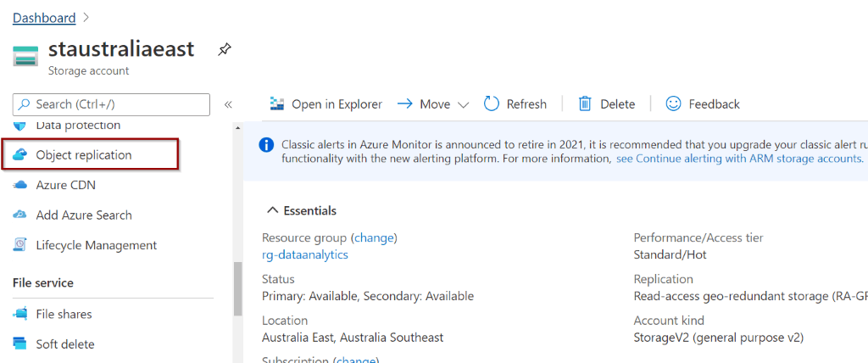Click the pin to dashboard icon

click(224, 50)
